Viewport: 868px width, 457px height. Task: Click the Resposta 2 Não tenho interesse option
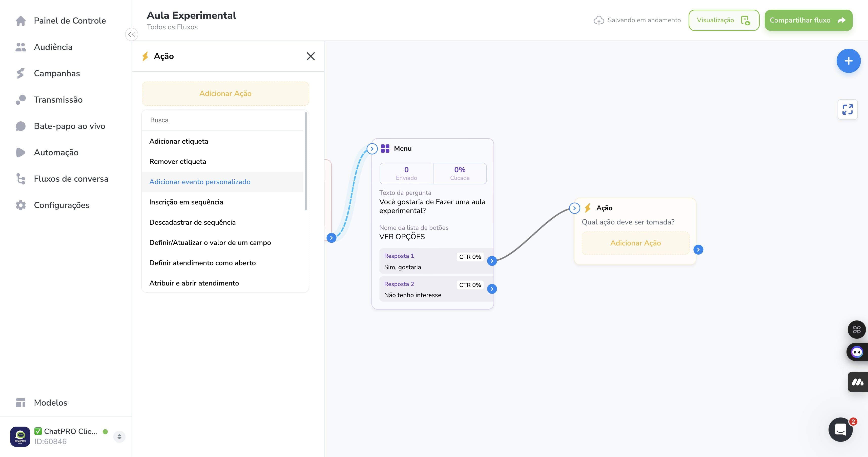436,289
